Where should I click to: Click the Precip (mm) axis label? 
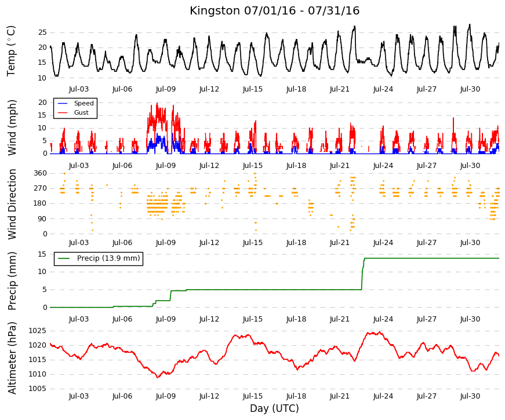[12, 281]
